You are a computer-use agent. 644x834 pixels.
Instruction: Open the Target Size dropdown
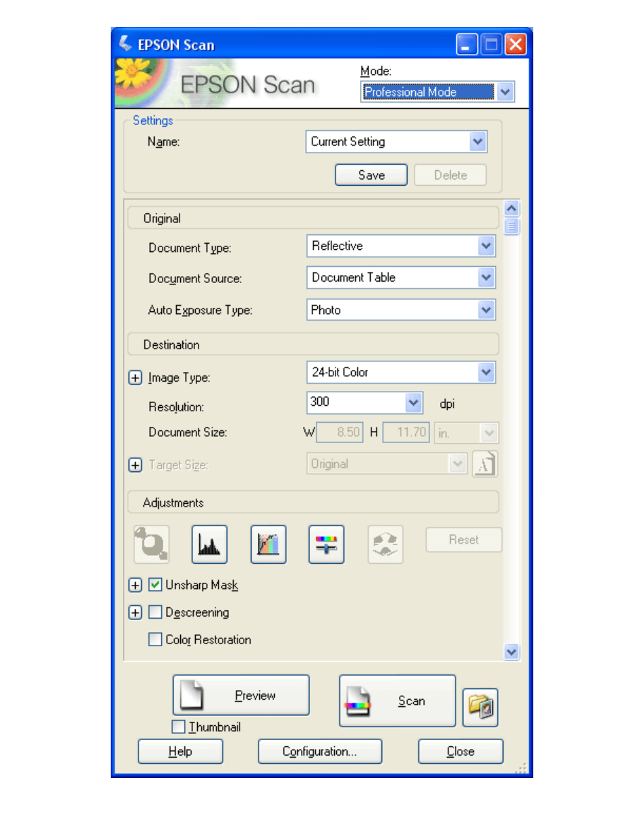[387, 464]
